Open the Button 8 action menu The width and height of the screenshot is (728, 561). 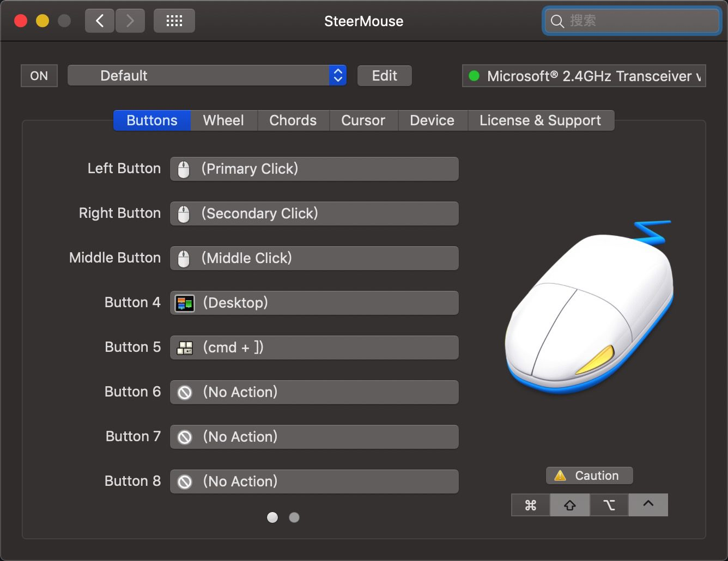[x=314, y=481]
